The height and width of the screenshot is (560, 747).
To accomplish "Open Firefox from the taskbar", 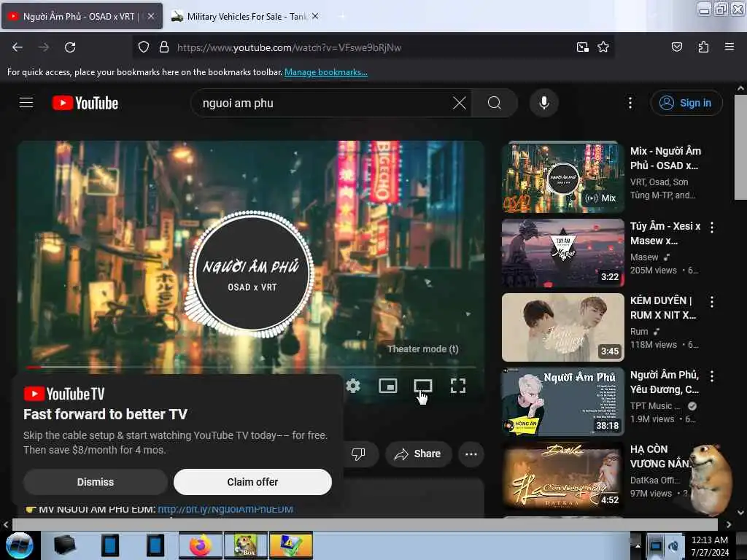I will click(x=201, y=545).
